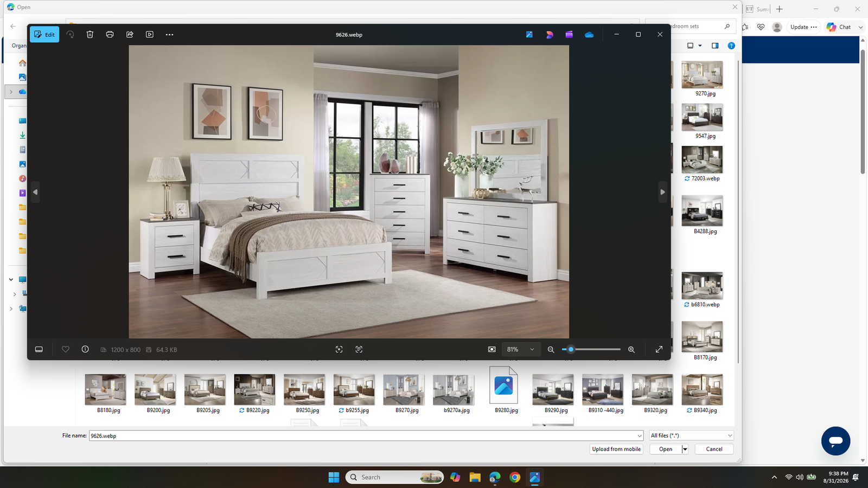Select the B9340.jpg file

click(x=703, y=394)
